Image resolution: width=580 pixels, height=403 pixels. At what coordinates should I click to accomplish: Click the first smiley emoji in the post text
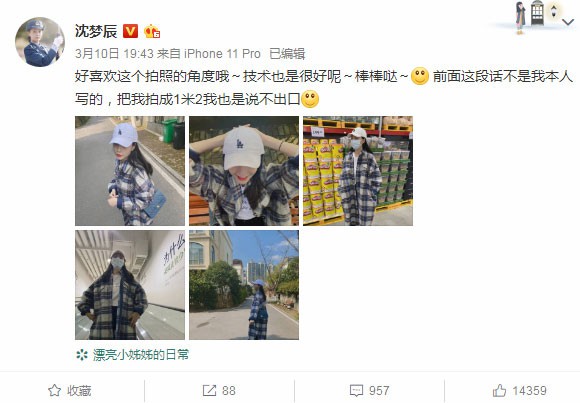pos(420,76)
